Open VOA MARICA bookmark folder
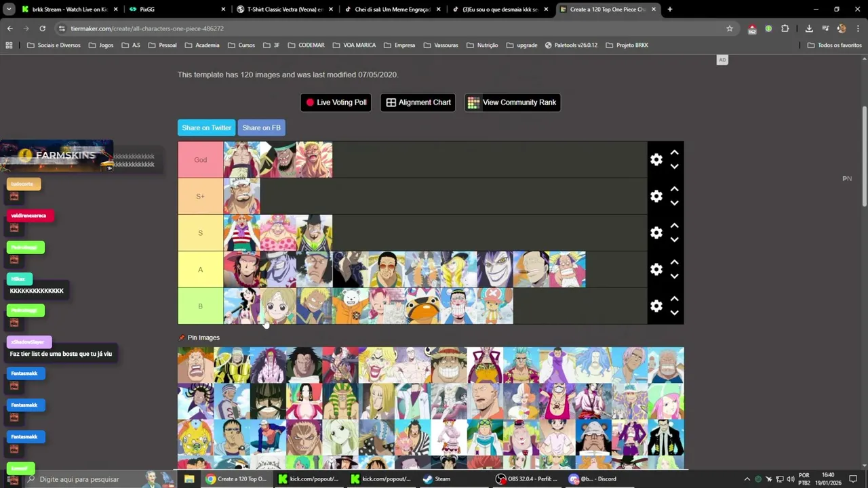 354,45
